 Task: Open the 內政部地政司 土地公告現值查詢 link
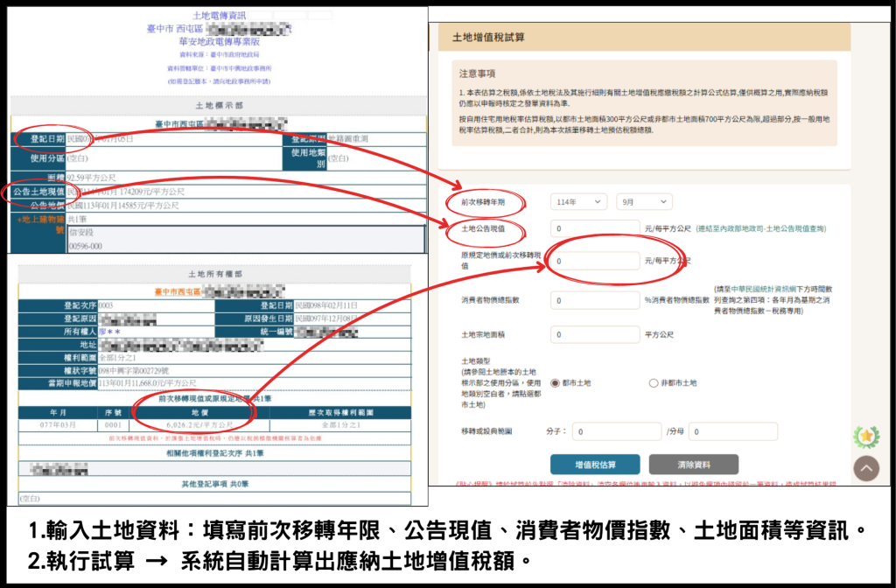[770, 229]
